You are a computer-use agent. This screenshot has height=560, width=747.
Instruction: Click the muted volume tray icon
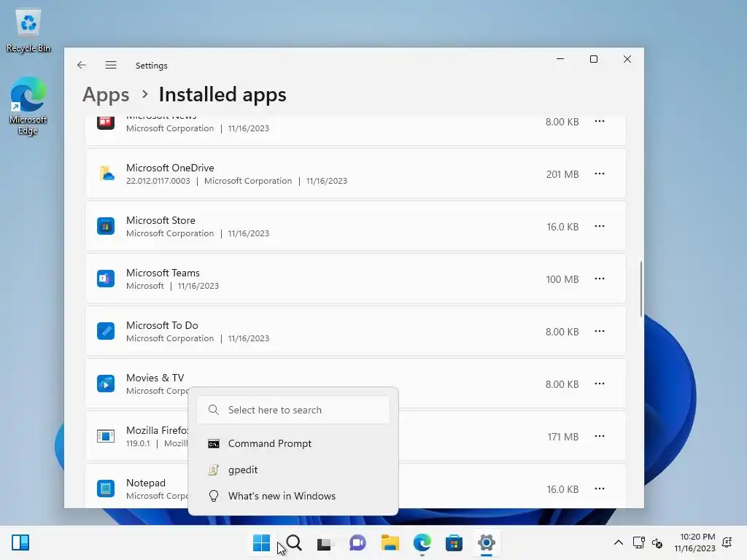[657, 542]
